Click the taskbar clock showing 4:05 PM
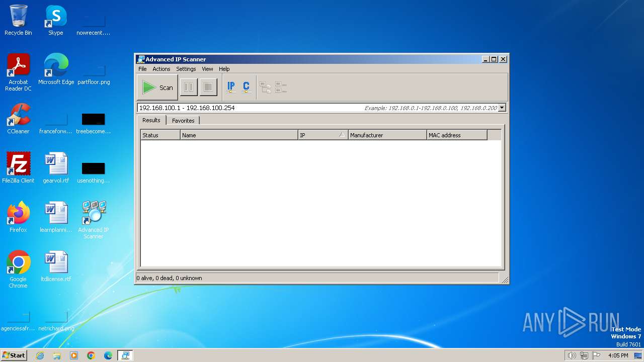Viewport: 644px width, 362px height. coord(618,355)
